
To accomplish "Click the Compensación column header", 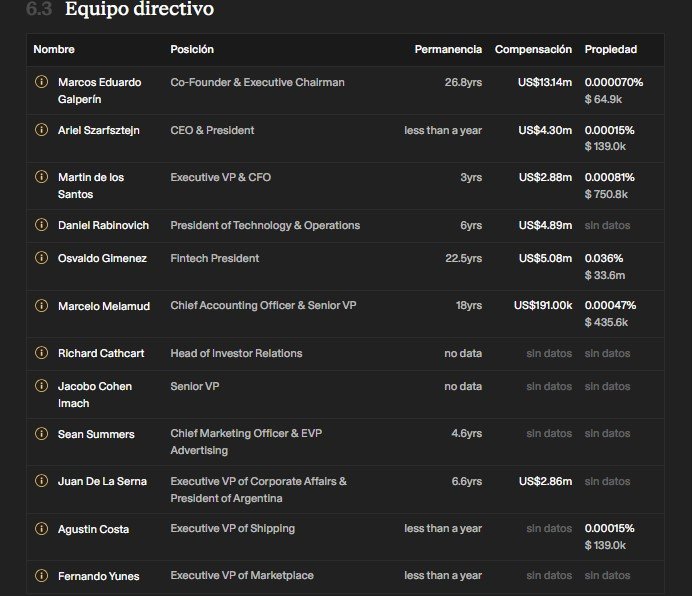I will [533, 49].
